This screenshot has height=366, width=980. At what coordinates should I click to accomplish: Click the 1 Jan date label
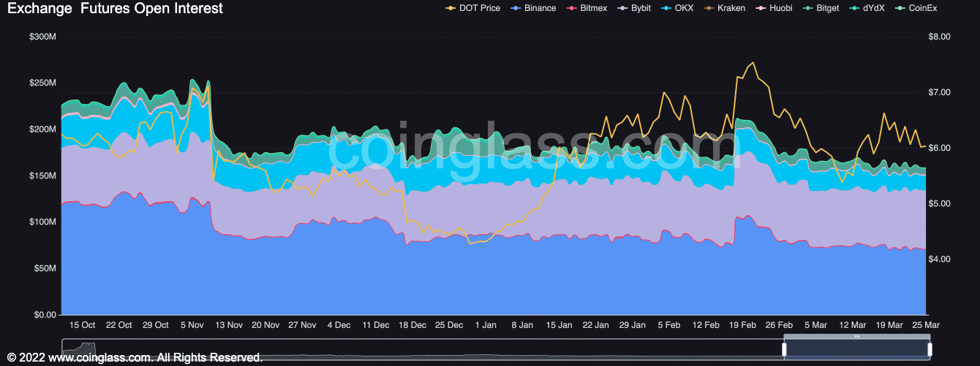click(486, 325)
